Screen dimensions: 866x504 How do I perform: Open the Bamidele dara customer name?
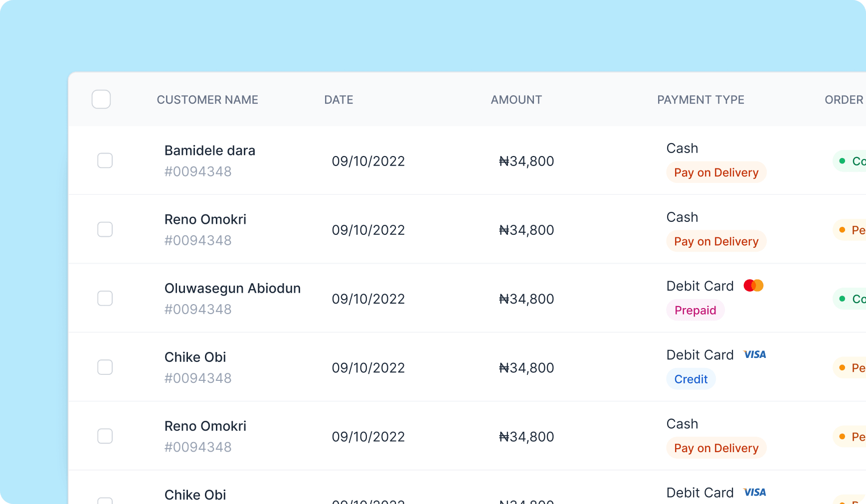pos(210,151)
